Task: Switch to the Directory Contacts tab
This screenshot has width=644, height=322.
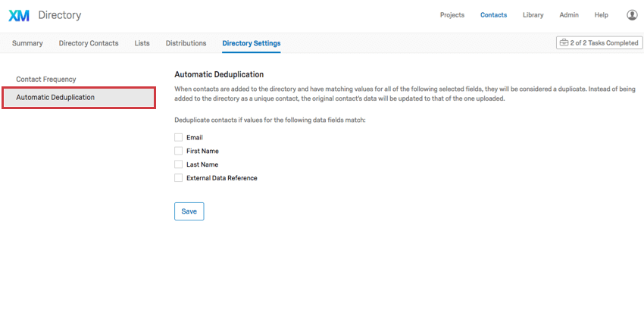Action: click(89, 43)
